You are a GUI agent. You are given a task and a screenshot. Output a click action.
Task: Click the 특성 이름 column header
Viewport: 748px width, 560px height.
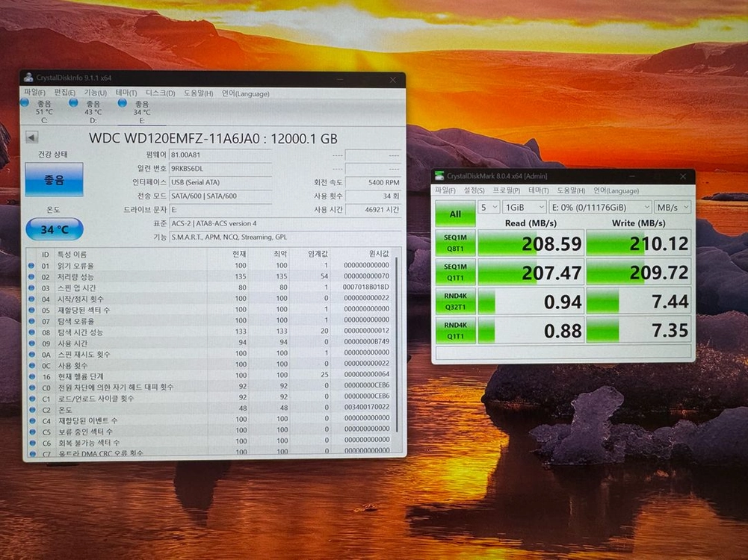click(x=72, y=254)
